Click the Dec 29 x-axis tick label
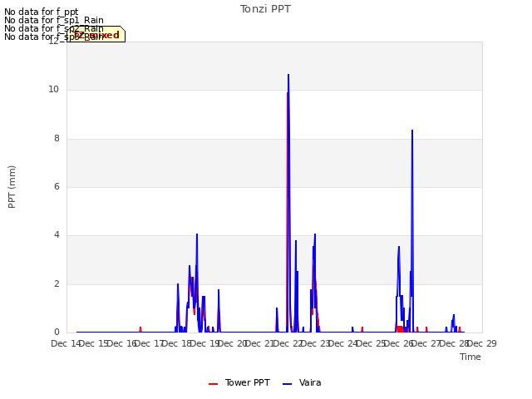 [x=482, y=343]
